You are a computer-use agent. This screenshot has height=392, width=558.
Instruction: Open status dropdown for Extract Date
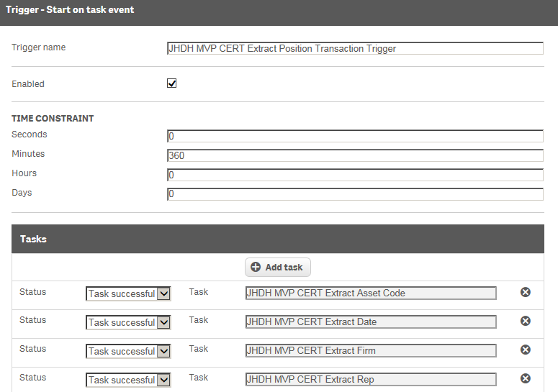click(x=128, y=322)
